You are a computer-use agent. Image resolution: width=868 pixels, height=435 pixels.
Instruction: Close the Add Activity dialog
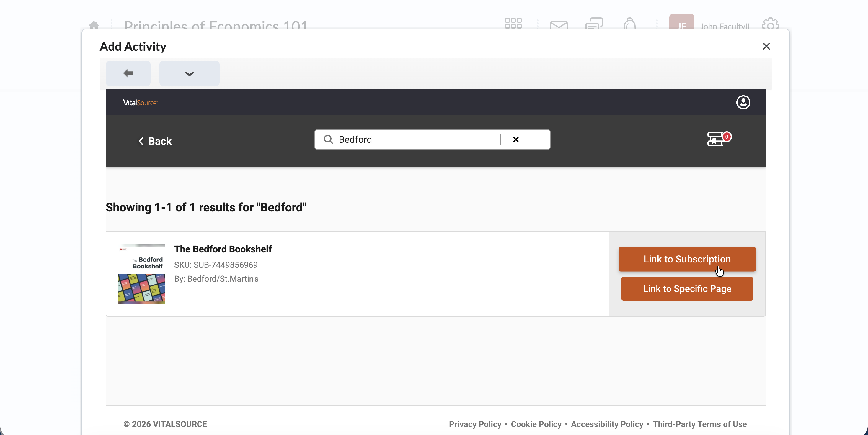pyautogui.click(x=766, y=47)
